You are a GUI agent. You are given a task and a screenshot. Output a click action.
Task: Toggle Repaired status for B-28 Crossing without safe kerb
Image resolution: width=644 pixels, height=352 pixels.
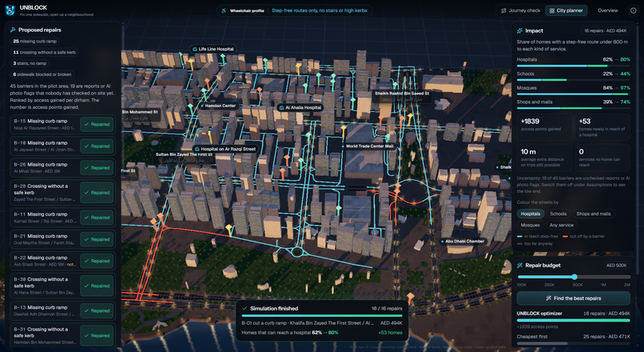point(97,193)
